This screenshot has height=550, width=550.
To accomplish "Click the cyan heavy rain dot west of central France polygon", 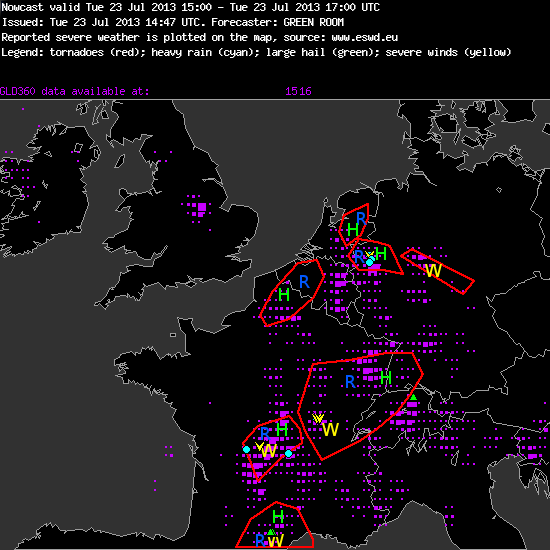I will point(246,449).
